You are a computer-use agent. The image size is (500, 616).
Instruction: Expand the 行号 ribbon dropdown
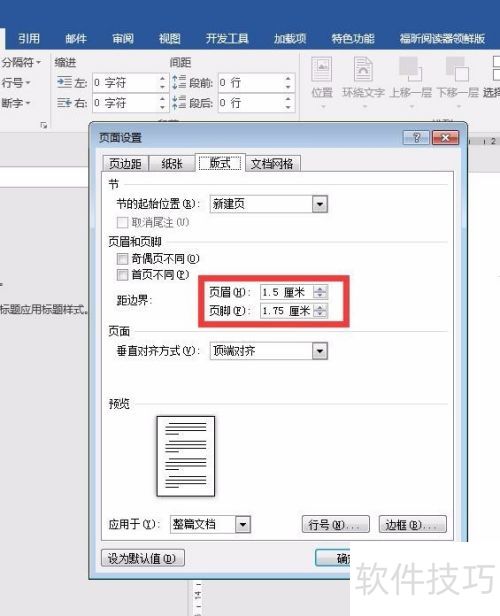point(16,83)
